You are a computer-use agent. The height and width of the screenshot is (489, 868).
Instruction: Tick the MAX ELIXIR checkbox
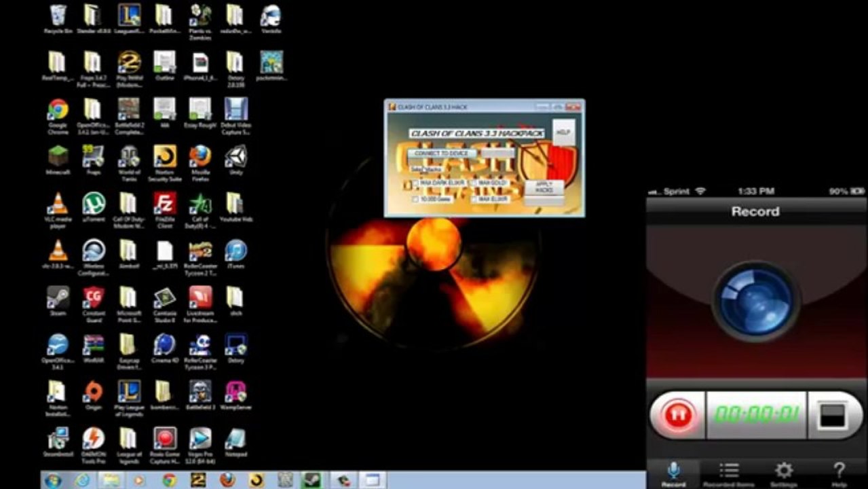click(x=474, y=200)
